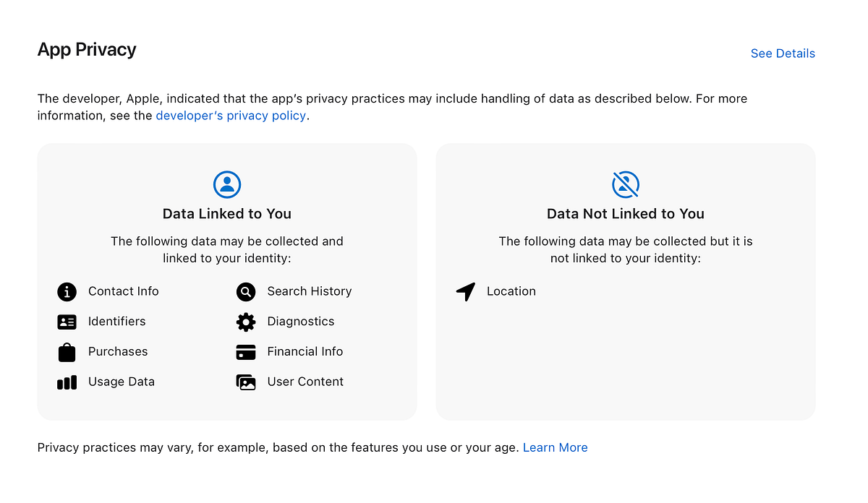Select the Usage Data bar chart icon

coord(67,382)
